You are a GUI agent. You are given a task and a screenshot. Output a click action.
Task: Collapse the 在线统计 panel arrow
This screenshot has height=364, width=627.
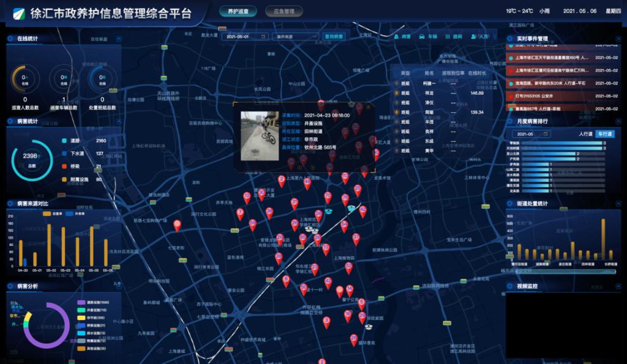[x=118, y=39]
